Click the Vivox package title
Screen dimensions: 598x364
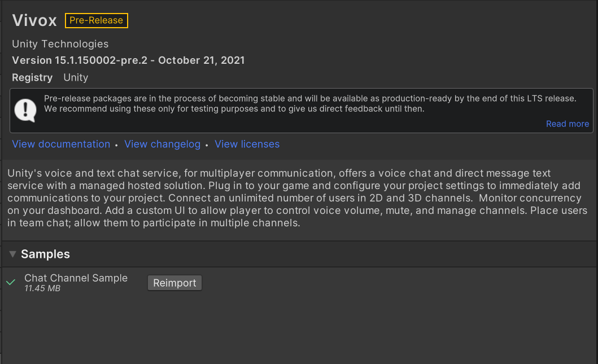tap(34, 20)
